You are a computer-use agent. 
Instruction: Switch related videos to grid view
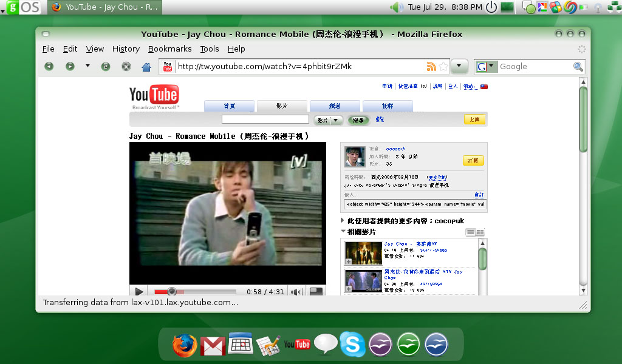(x=480, y=232)
